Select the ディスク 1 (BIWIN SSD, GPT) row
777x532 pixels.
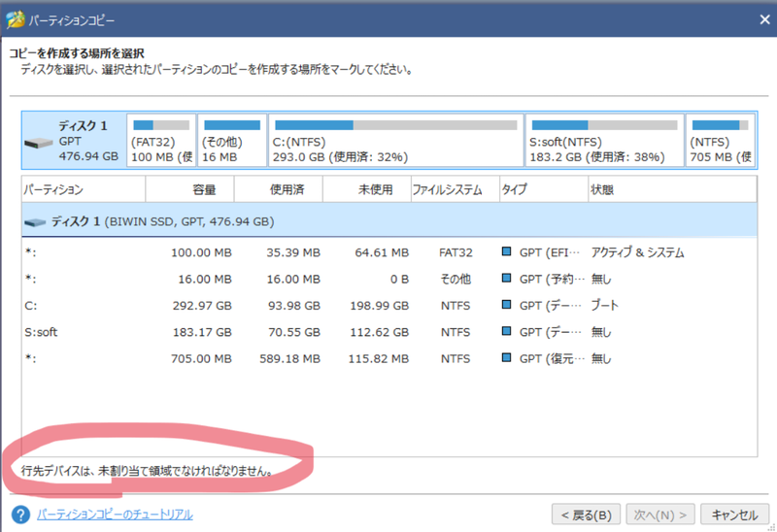tap(389, 221)
